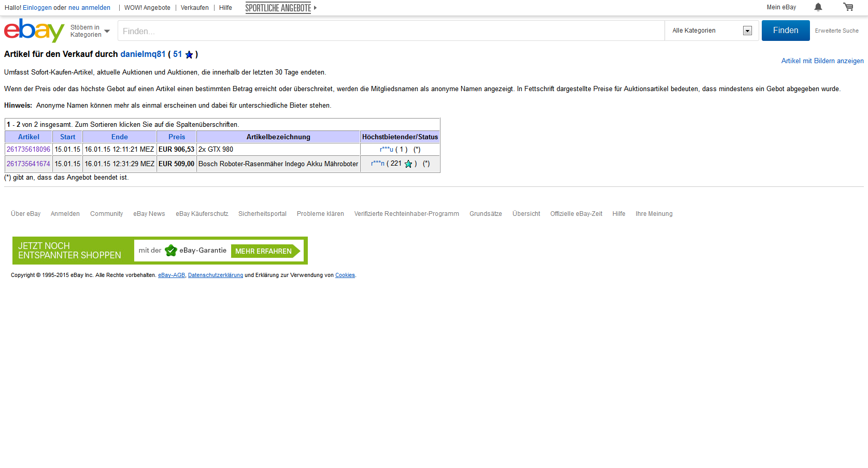The image size is (868, 468).
Task: Click Bosch Roboter-Rasenmäher Indego title
Action: click(278, 164)
